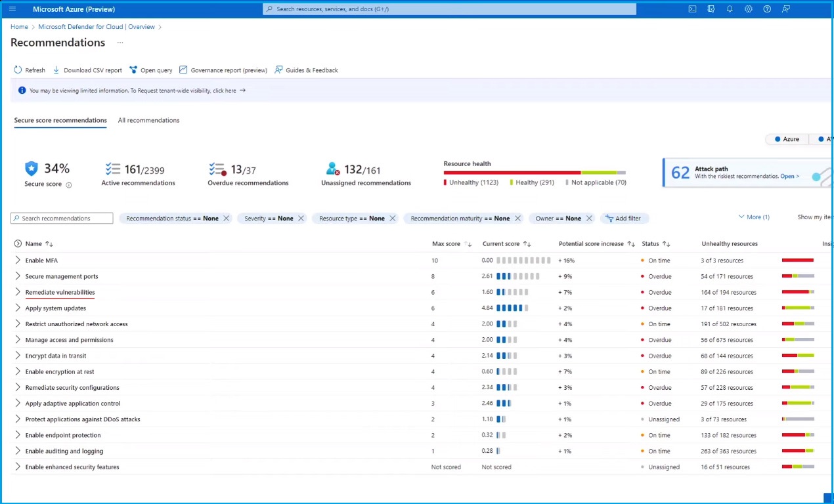Click the Overdue recommendations icon
834x504 pixels.
click(x=217, y=169)
